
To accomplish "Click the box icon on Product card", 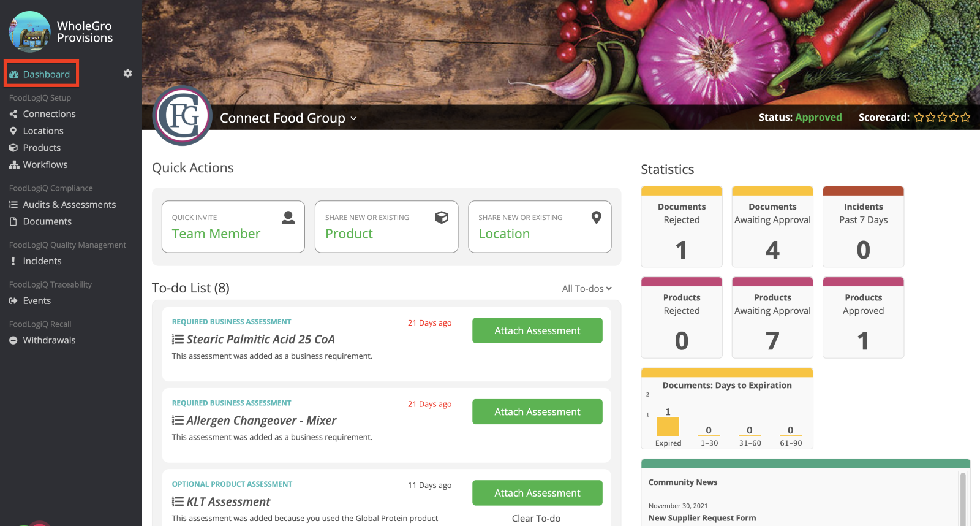I will tap(442, 218).
